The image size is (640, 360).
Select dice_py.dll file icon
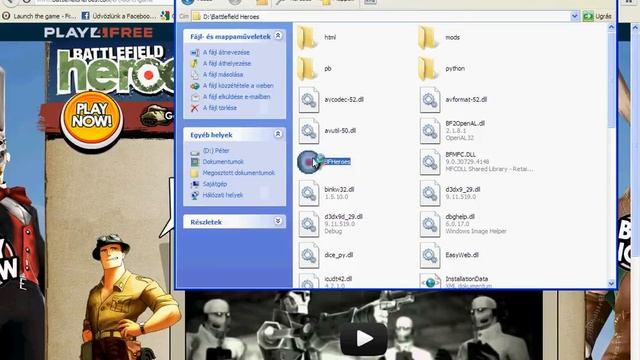tap(309, 255)
